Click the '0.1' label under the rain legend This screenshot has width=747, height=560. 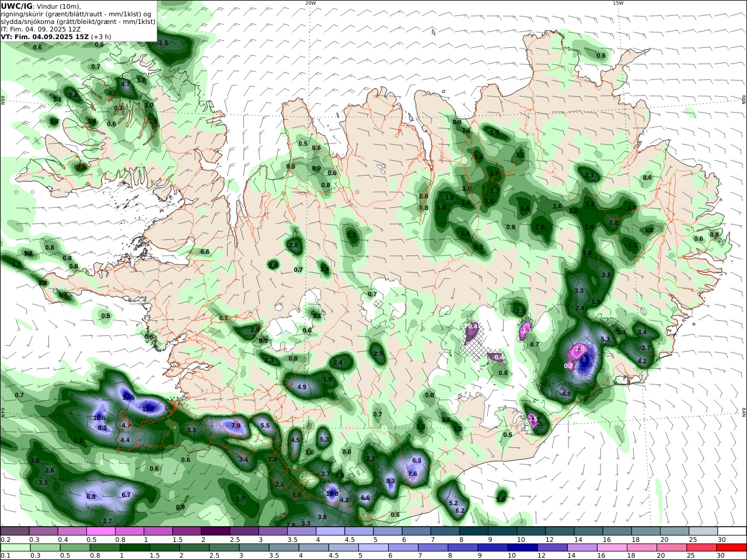click(x=5, y=556)
